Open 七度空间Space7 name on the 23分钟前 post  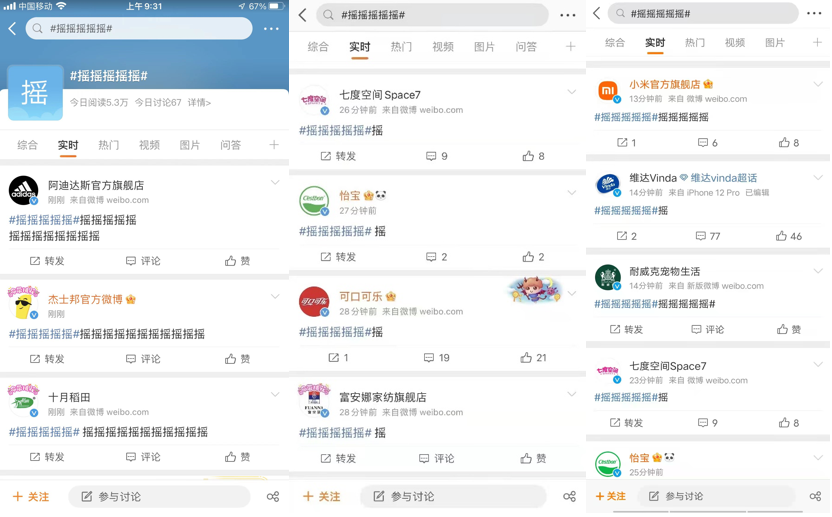(668, 366)
